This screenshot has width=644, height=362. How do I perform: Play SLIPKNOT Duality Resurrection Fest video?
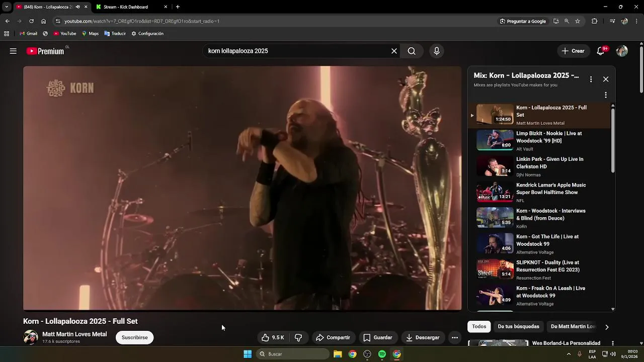point(539,269)
